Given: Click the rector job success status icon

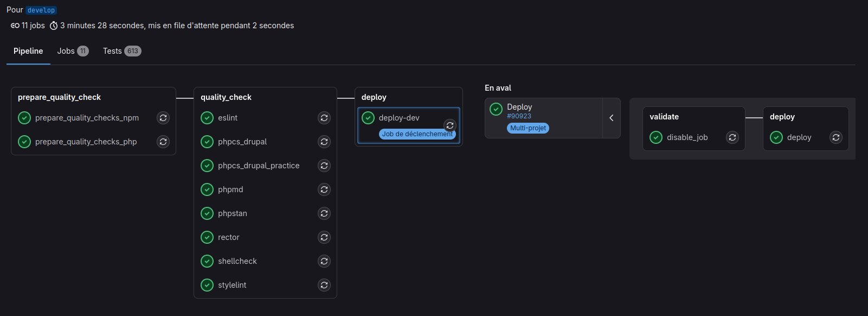Looking at the screenshot, I should coord(207,237).
